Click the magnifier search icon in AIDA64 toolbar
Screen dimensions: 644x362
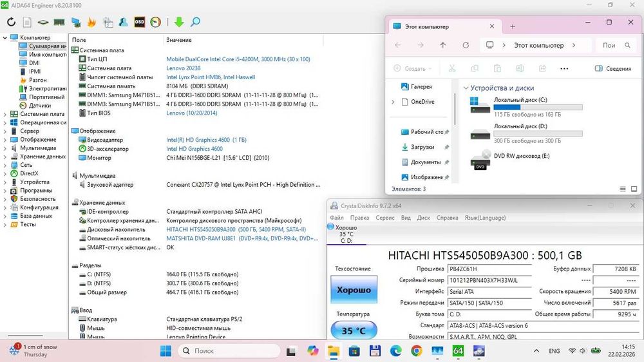click(195, 22)
